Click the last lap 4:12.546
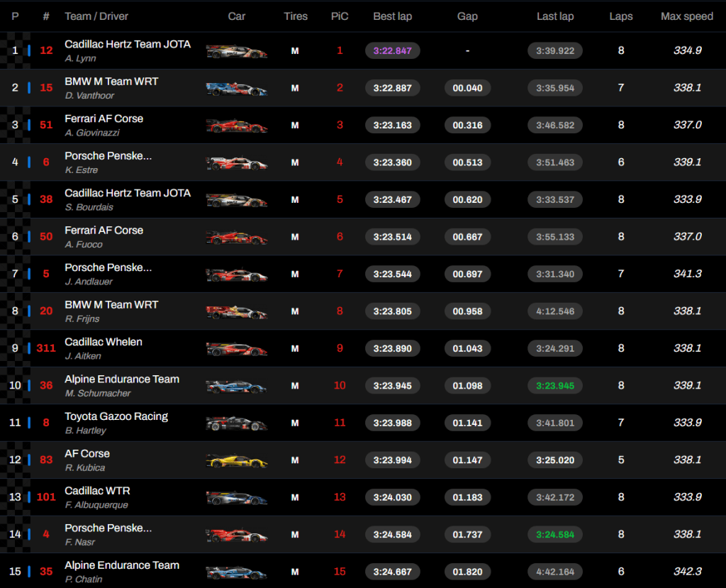The image size is (726, 588). point(555,311)
